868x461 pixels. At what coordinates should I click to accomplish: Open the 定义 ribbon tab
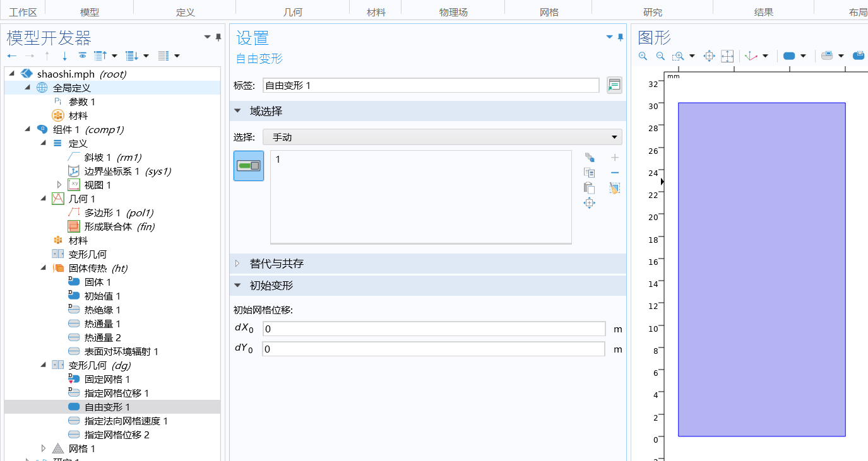click(x=185, y=12)
